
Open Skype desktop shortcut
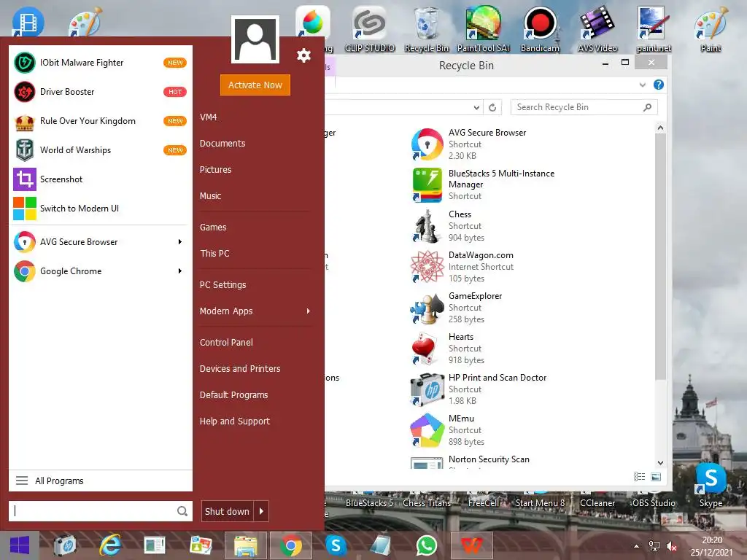[711, 485]
